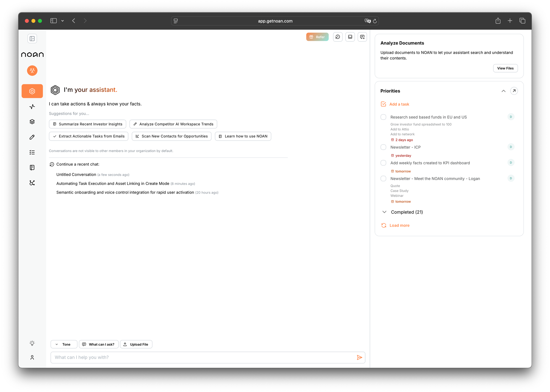Open the pencil create mode icon
550x392 pixels.
pyautogui.click(x=32, y=137)
